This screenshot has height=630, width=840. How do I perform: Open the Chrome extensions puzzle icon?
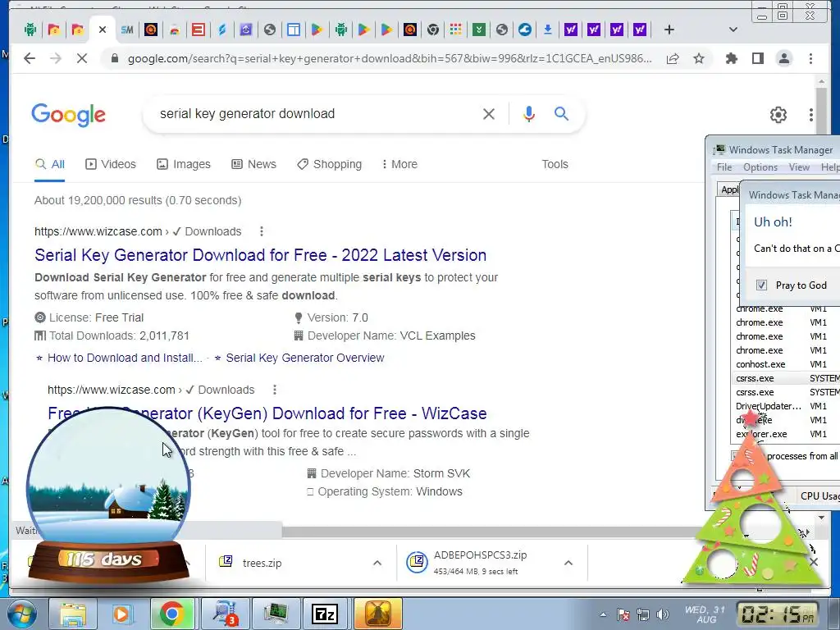[x=731, y=58]
